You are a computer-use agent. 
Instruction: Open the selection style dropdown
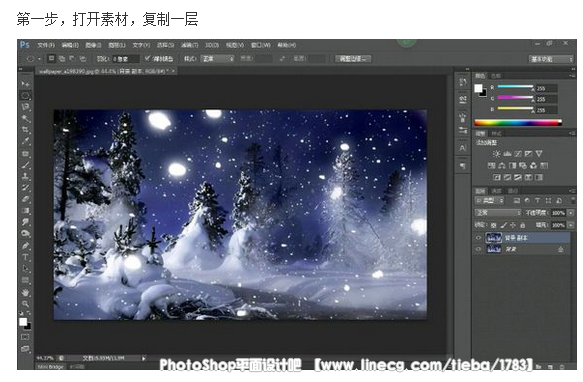click(x=218, y=59)
